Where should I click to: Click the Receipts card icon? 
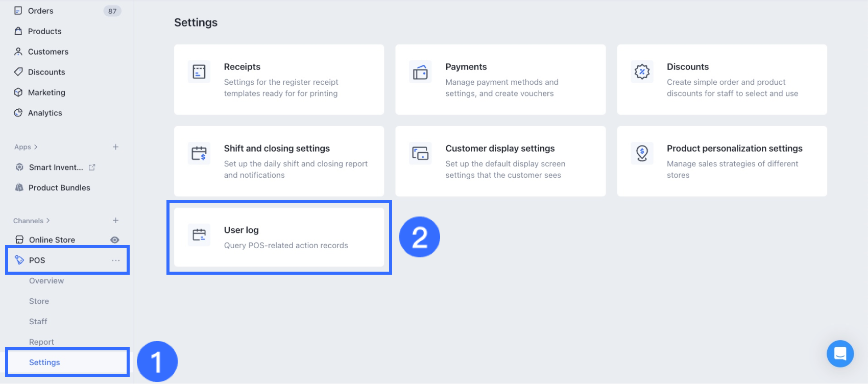click(199, 71)
